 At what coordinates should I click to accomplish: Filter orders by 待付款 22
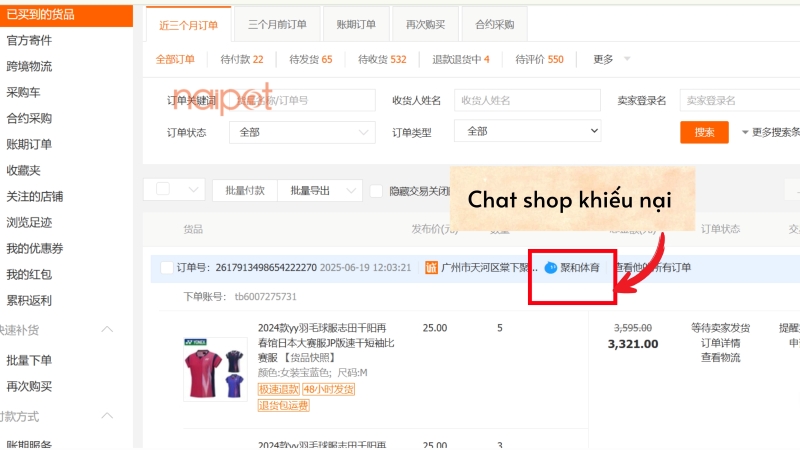point(242,59)
